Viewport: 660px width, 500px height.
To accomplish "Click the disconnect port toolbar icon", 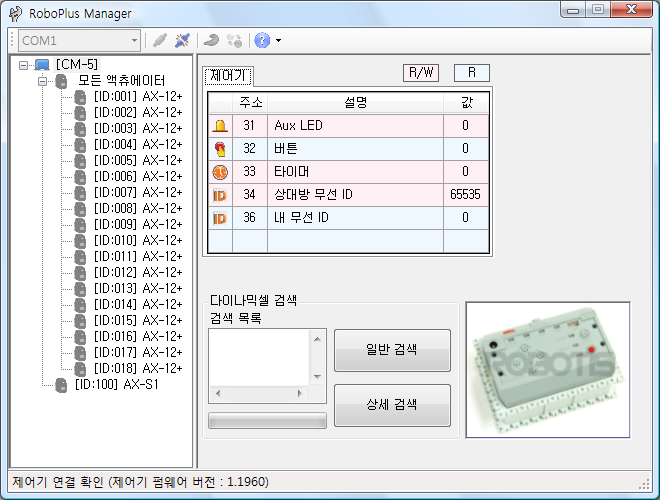I will point(182,41).
